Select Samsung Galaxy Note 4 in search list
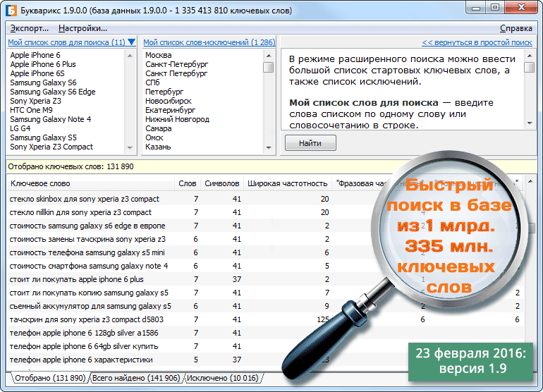This screenshot has width=543, height=392. coord(51,119)
